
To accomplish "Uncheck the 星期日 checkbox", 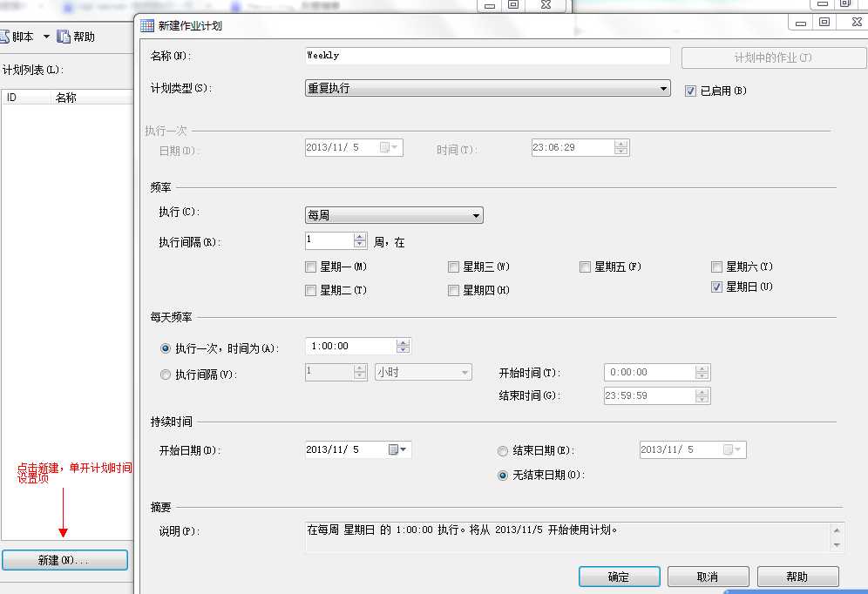I will click(716, 287).
